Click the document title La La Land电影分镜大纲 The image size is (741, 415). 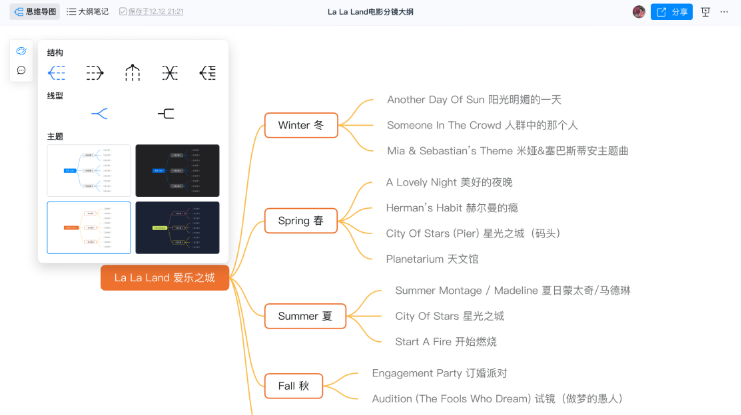pyautogui.click(x=370, y=12)
